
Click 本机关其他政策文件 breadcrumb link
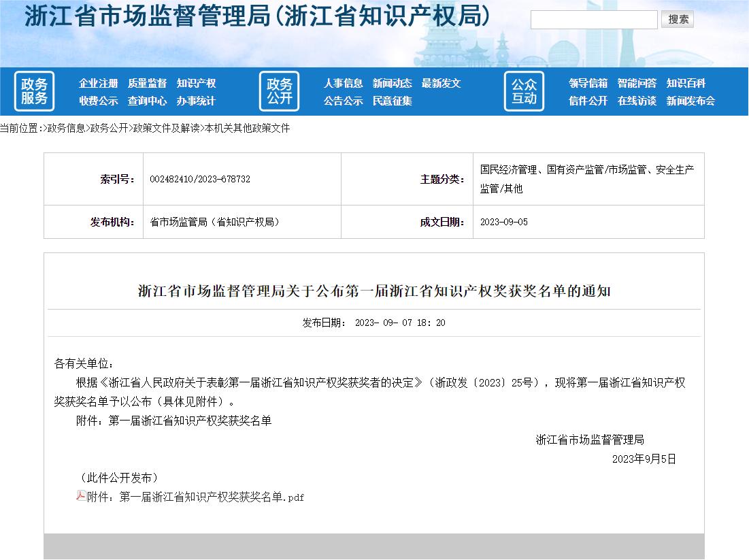click(247, 128)
